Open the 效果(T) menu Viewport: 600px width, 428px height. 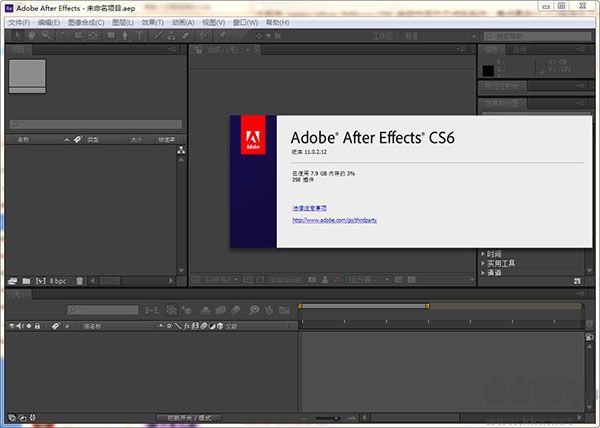click(153, 22)
